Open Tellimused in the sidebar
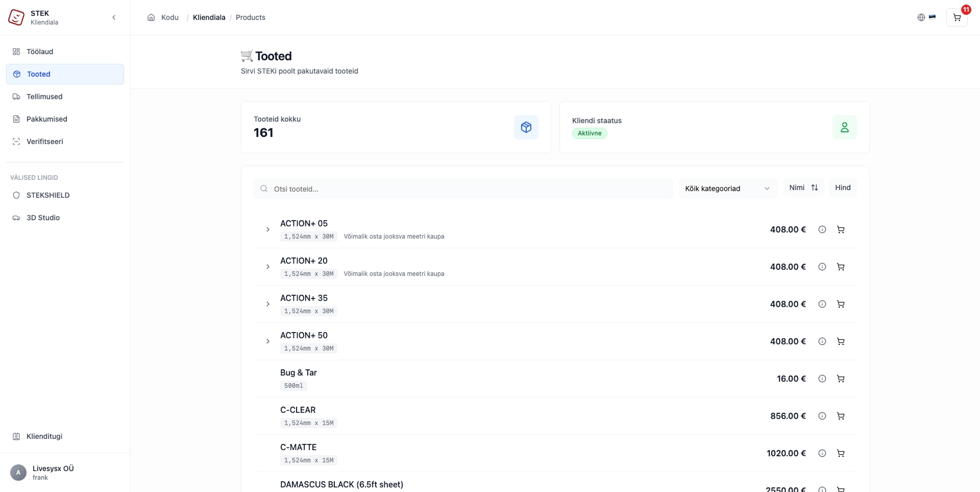The image size is (980, 492). point(65,97)
